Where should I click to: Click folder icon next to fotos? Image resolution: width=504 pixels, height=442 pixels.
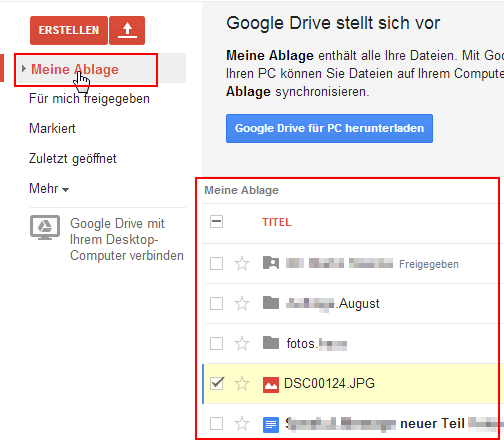click(x=271, y=343)
